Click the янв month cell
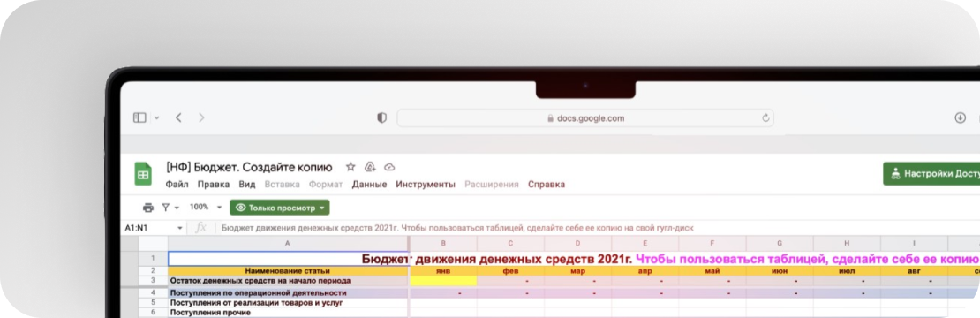 click(443, 271)
